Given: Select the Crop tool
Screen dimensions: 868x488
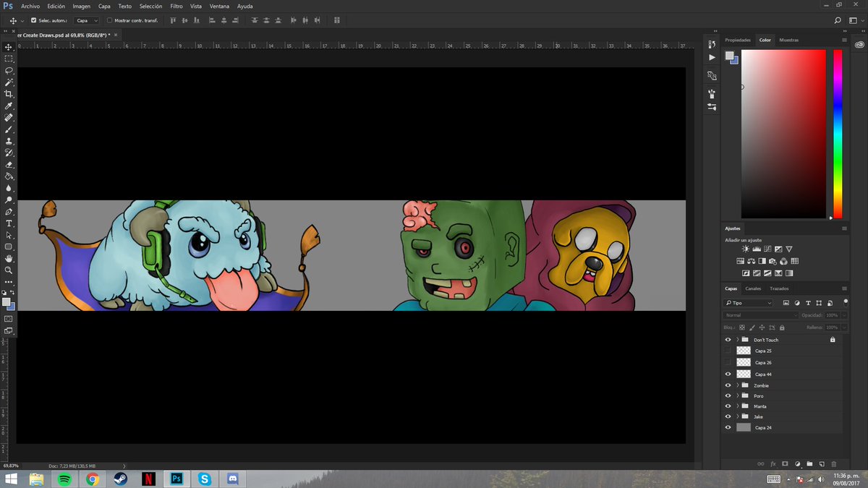Looking at the screenshot, I should pos(9,94).
